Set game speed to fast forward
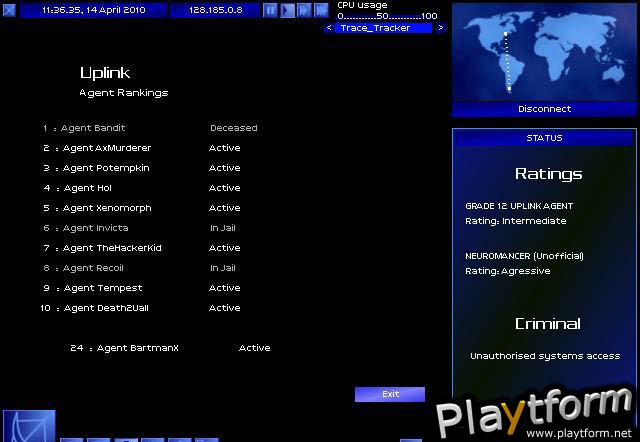 [304, 10]
